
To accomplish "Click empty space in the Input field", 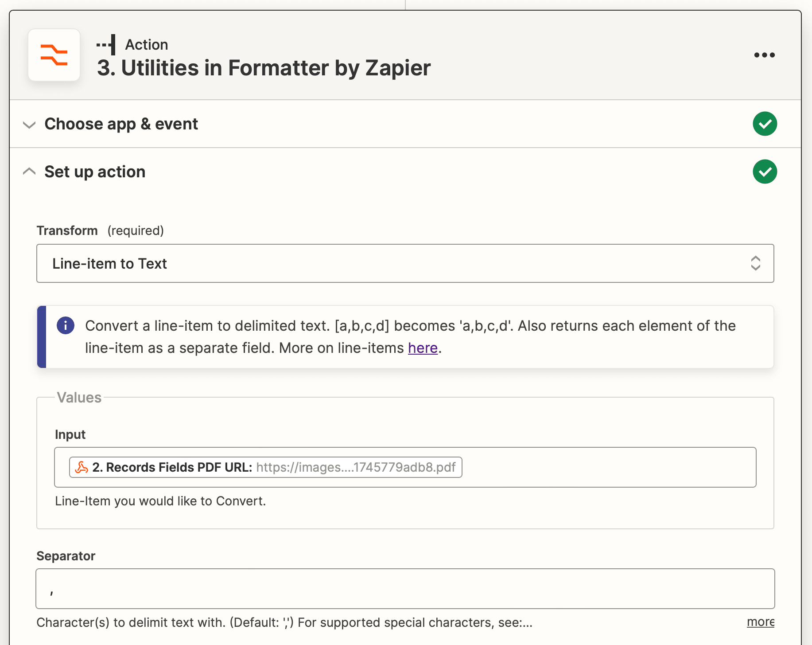I will point(607,467).
